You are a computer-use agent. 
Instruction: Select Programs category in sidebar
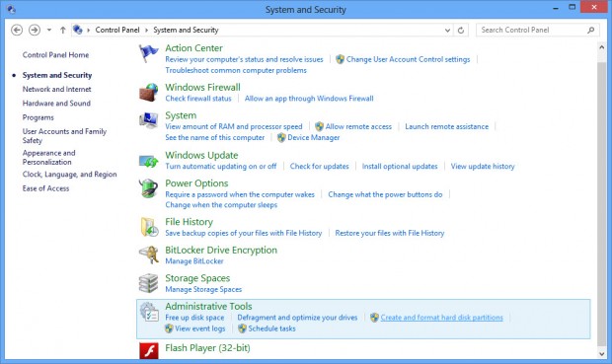[x=38, y=117]
